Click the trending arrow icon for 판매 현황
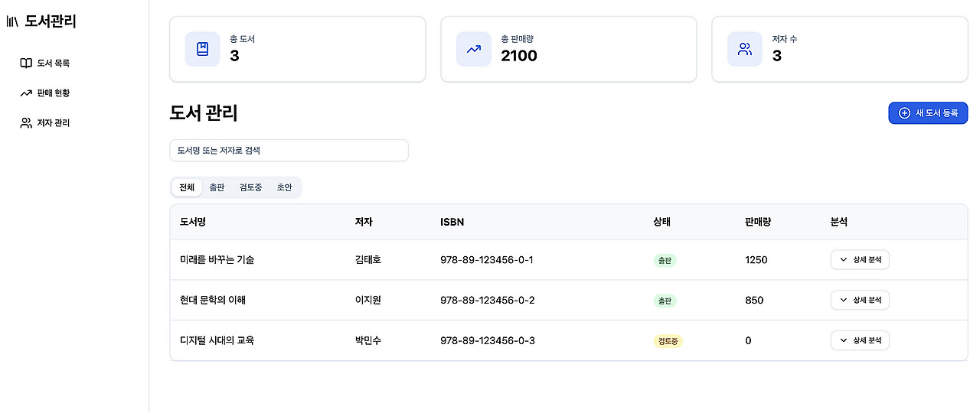Screen dimensions: 980x413 [x=26, y=93]
